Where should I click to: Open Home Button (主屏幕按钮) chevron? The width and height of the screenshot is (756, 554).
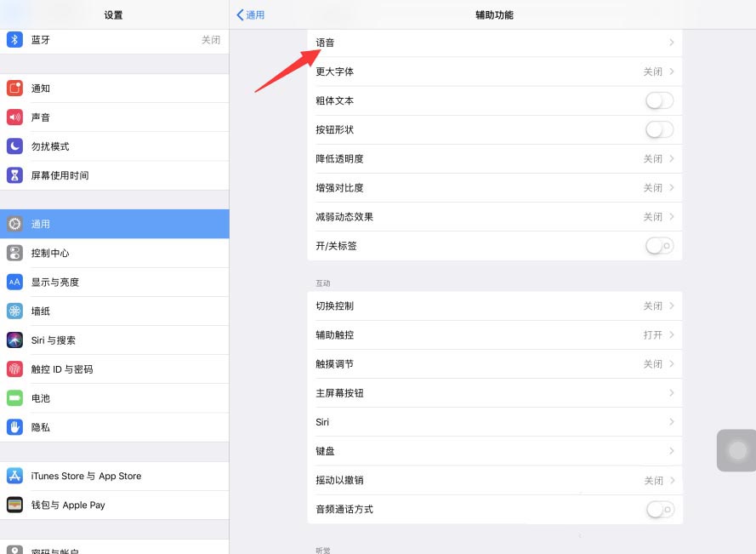(x=672, y=393)
